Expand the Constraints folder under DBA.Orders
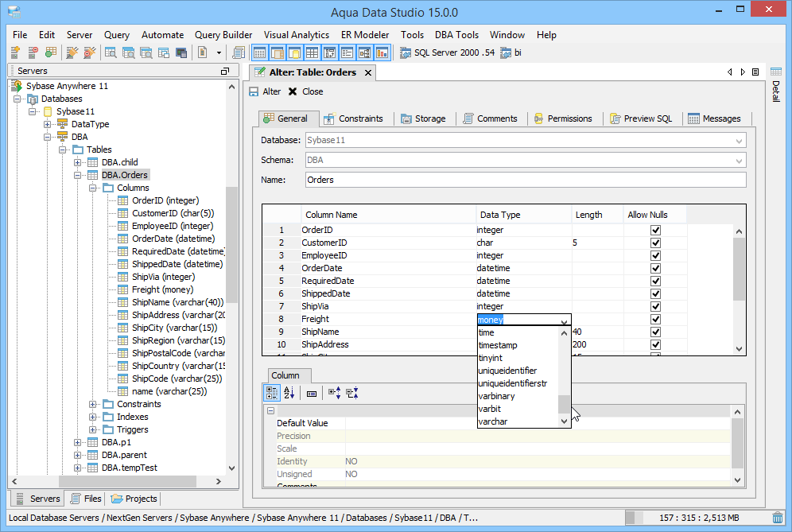The height and width of the screenshot is (532, 792). (93, 404)
